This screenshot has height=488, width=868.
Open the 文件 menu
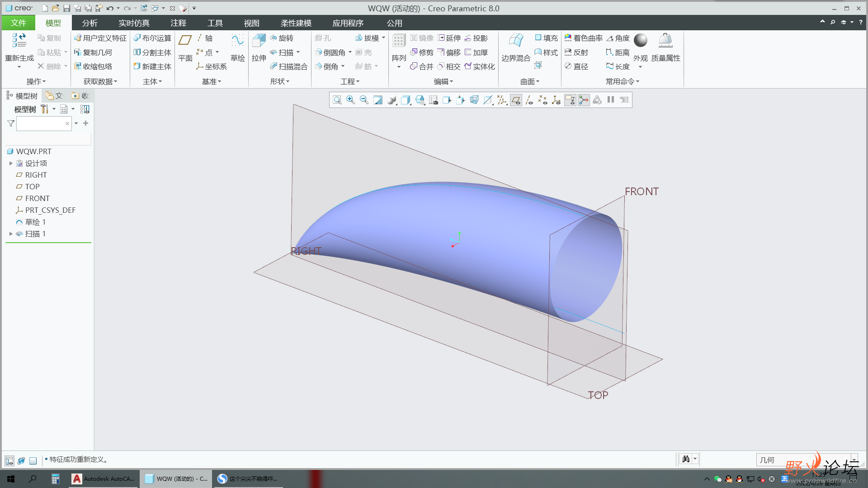click(18, 23)
